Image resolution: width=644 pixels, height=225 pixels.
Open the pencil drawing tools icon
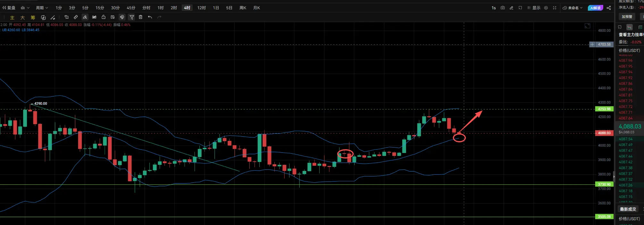[511, 8]
